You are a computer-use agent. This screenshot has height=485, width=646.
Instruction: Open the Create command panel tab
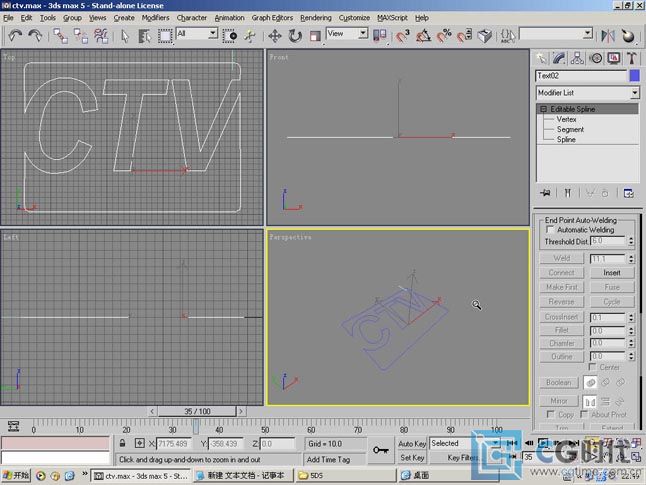[x=541, y=58]
